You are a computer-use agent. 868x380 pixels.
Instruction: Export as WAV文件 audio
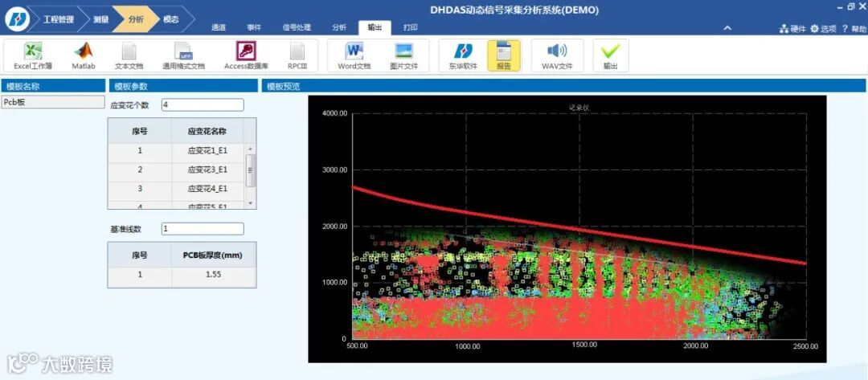click(557, 56)
